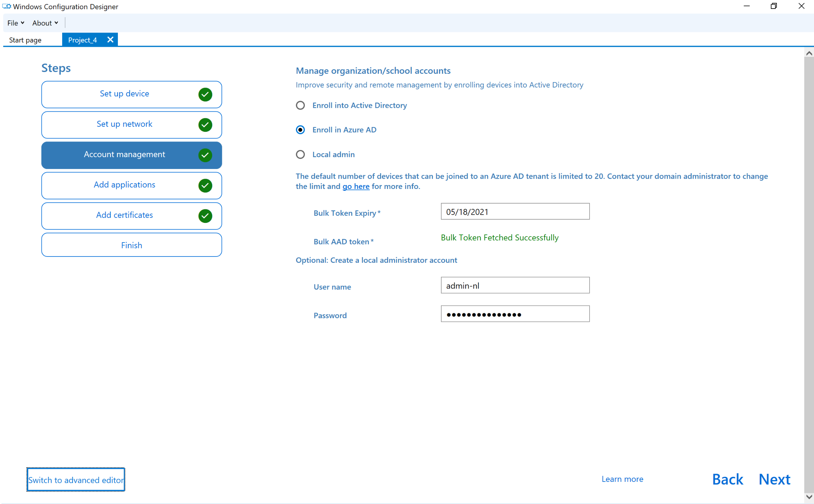The height and width of the screenshot is (504, 814).
Task: Click the green checkmark on Add certificates
Action: point(205,216)
